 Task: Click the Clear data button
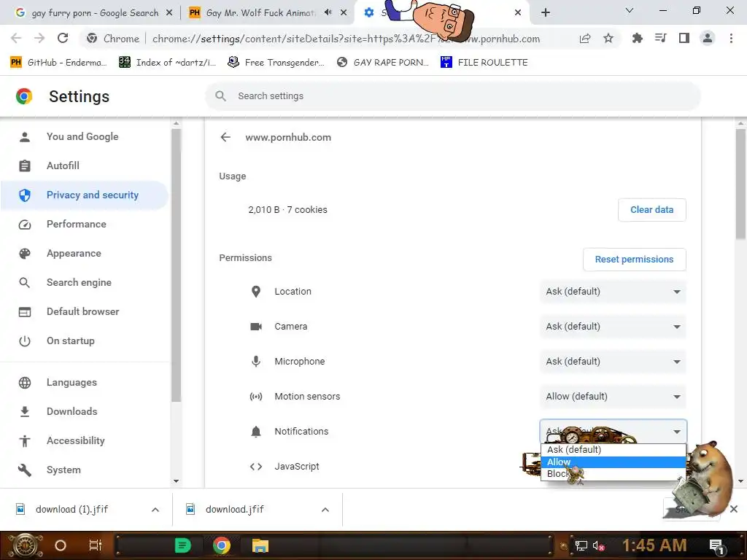(x=651, y=210)
